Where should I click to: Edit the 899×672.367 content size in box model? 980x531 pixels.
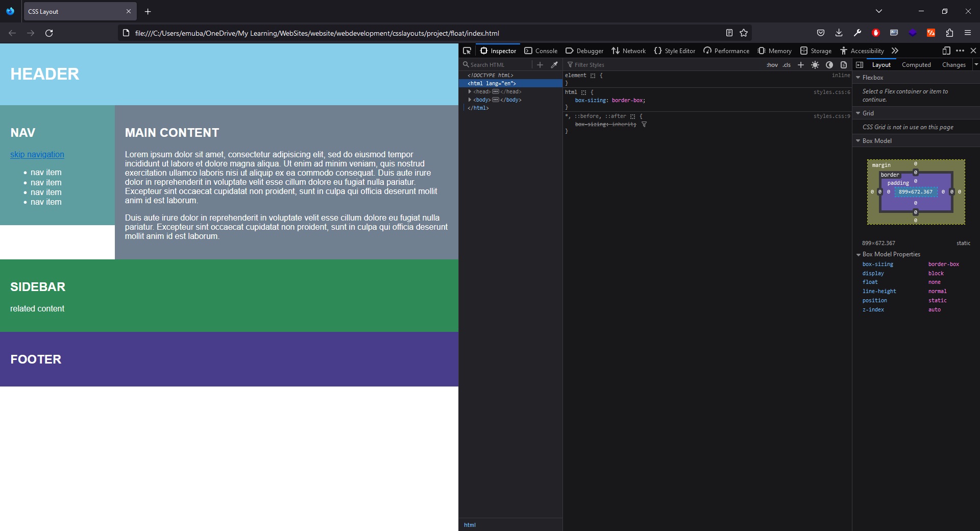point(915,192)
